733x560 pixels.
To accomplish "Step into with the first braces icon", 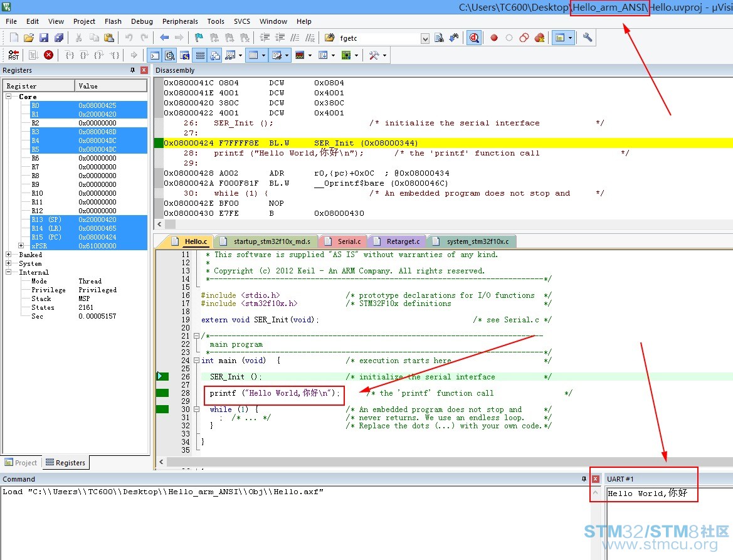I will [69, 55].
